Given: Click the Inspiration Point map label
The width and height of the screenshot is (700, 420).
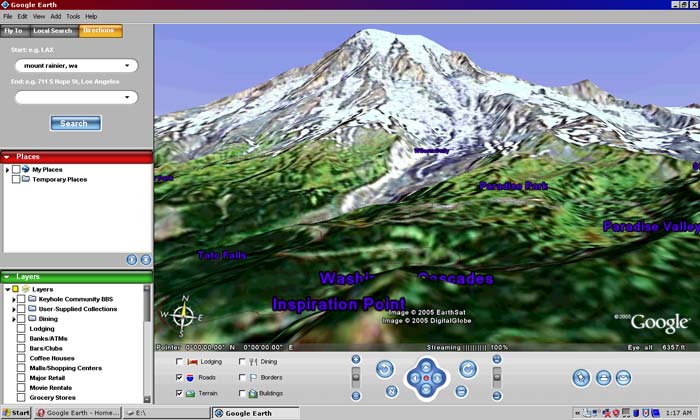Looking at the screenshot, I should (339, 304).
